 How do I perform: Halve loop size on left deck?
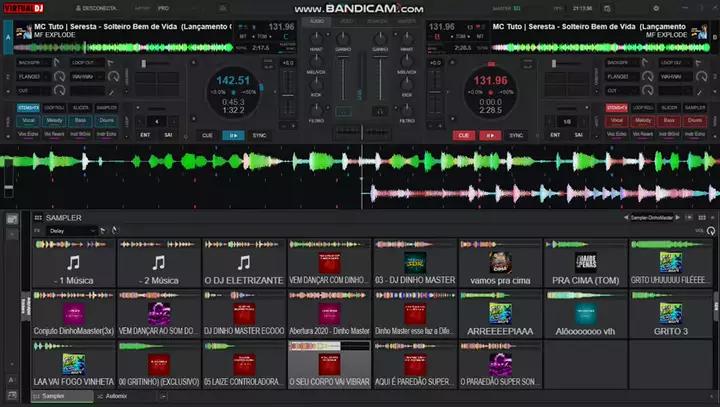(x=140, y=122)
